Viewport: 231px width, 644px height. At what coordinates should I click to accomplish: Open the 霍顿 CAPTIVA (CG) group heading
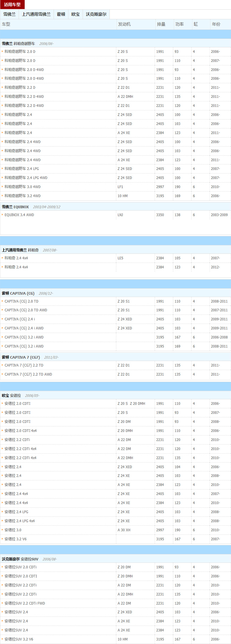click(x=18, y=293)
